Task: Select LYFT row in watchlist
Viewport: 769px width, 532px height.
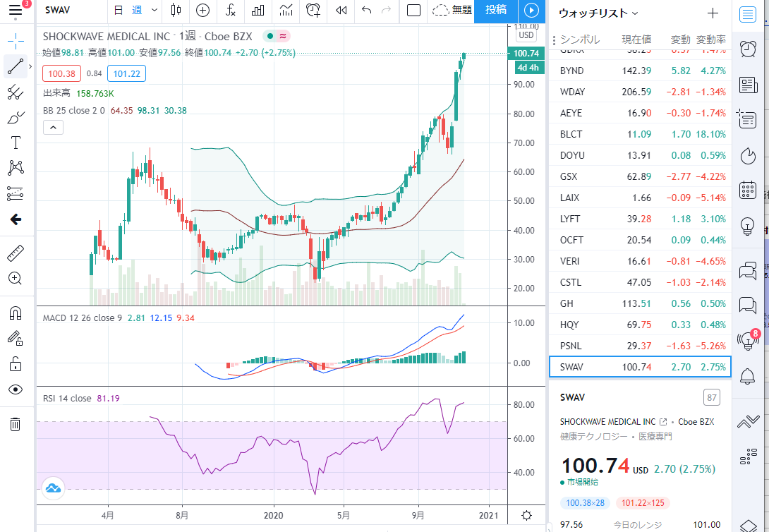Action: pos(640,219)
